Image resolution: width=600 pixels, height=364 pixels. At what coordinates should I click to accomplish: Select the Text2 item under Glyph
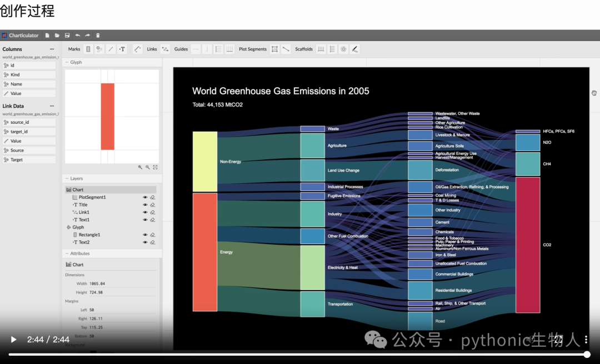click(84, 242)
